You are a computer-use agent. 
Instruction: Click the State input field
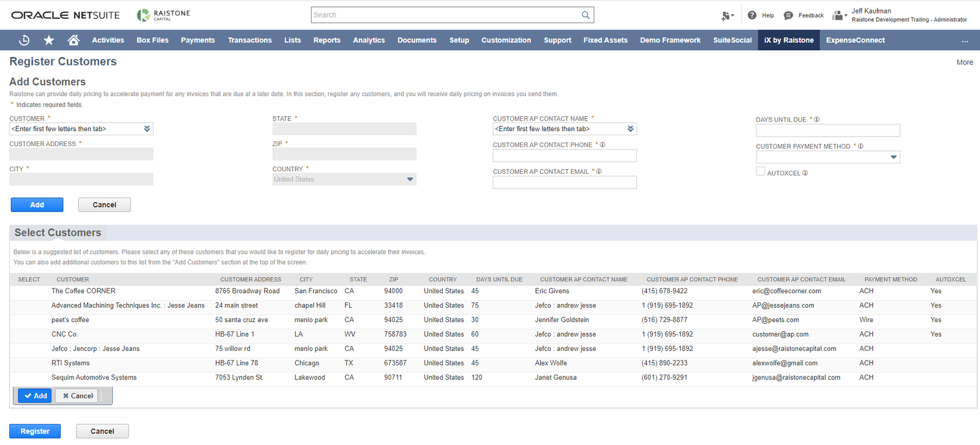click(x=344, y=129)
